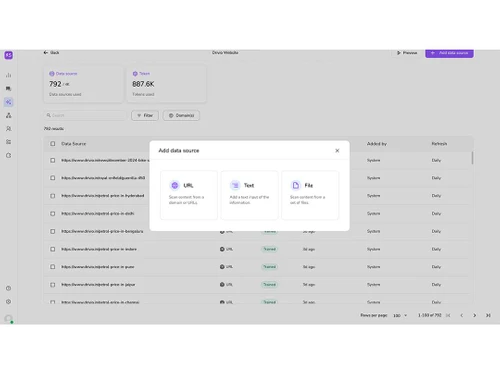Click Trained badge in jaipur row
The image size is (500, 375).
pyautogui.click(x=270, y=285)
